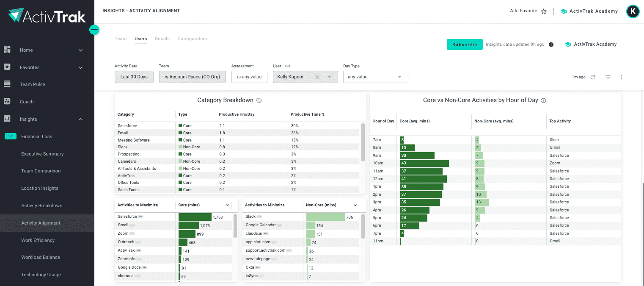Open Workload Balance report
The width and height of the screenshot is (644, 286).
(41, 257)
